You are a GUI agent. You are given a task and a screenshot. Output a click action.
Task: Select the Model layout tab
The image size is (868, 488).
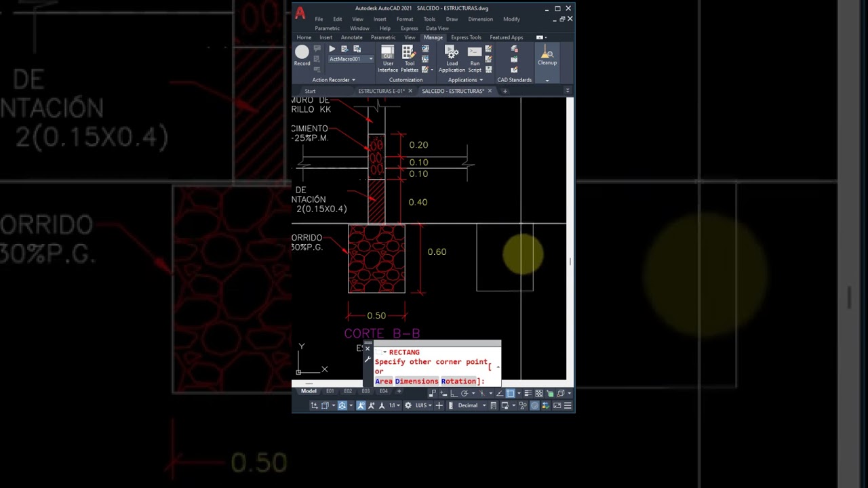[309, 391]
